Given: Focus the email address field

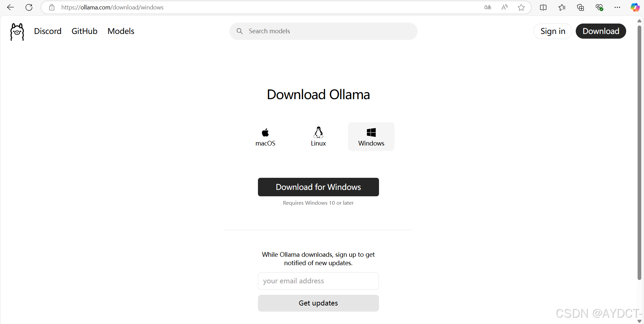Looking at the screenshot, I should tap(318, 281).
